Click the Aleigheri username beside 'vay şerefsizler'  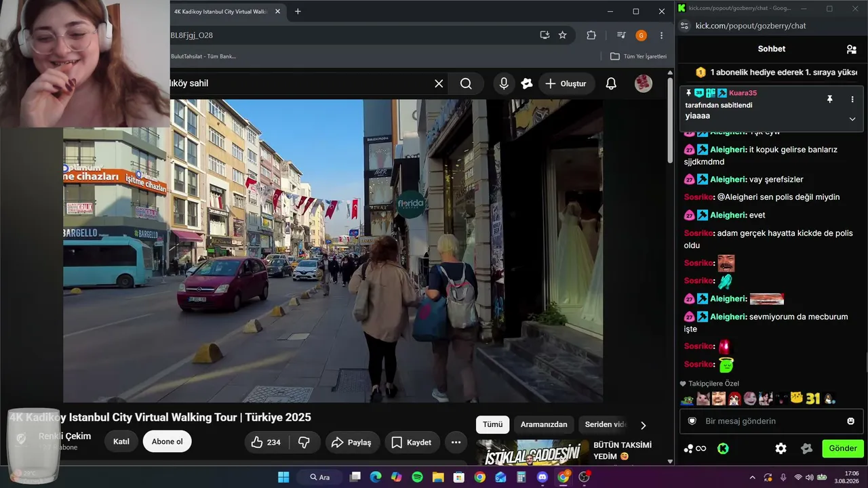[x=728, y=180]
